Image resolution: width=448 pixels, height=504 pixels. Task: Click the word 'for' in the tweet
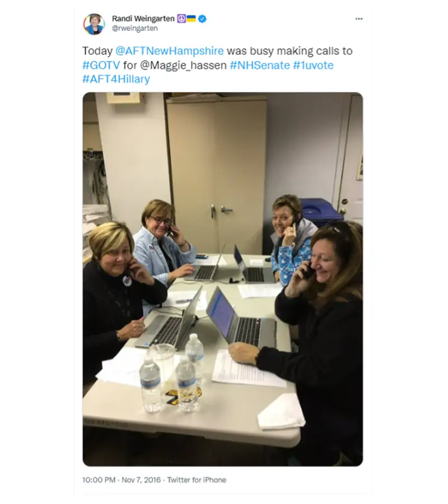click(130, 66)
